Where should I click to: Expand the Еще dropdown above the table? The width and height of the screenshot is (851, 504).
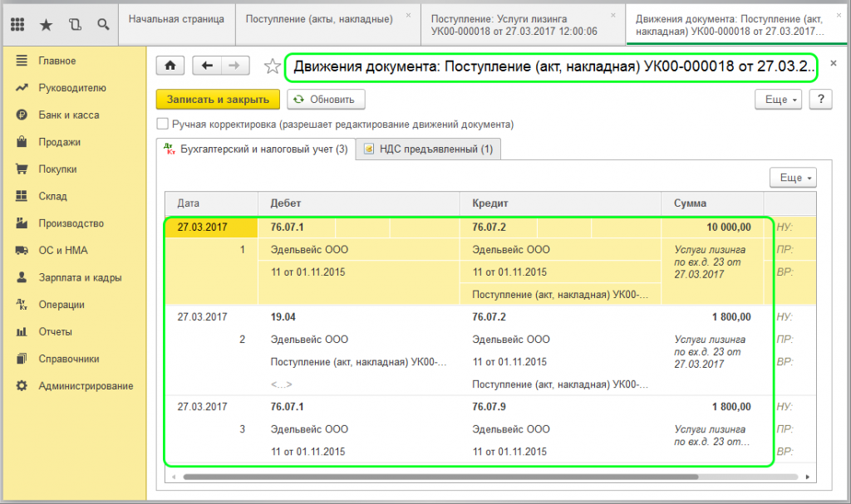pos(793,178)
